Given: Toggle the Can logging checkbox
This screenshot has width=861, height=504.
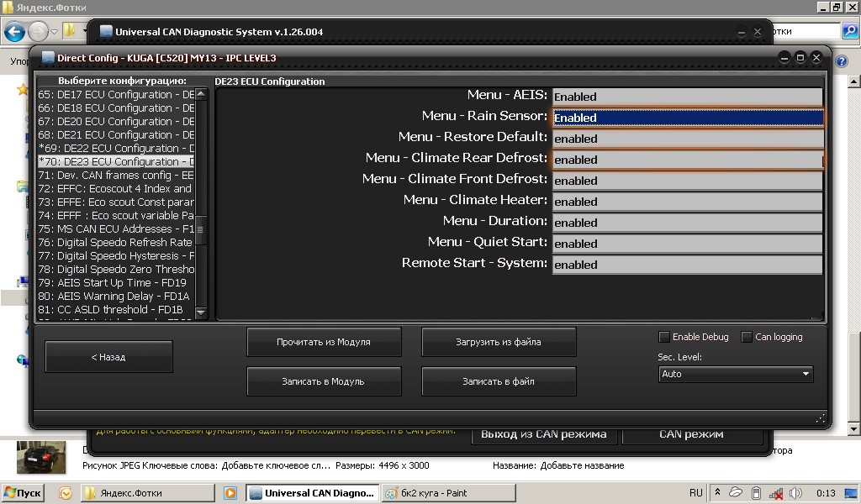Looking at the screenshot, I should pos(747,337).
